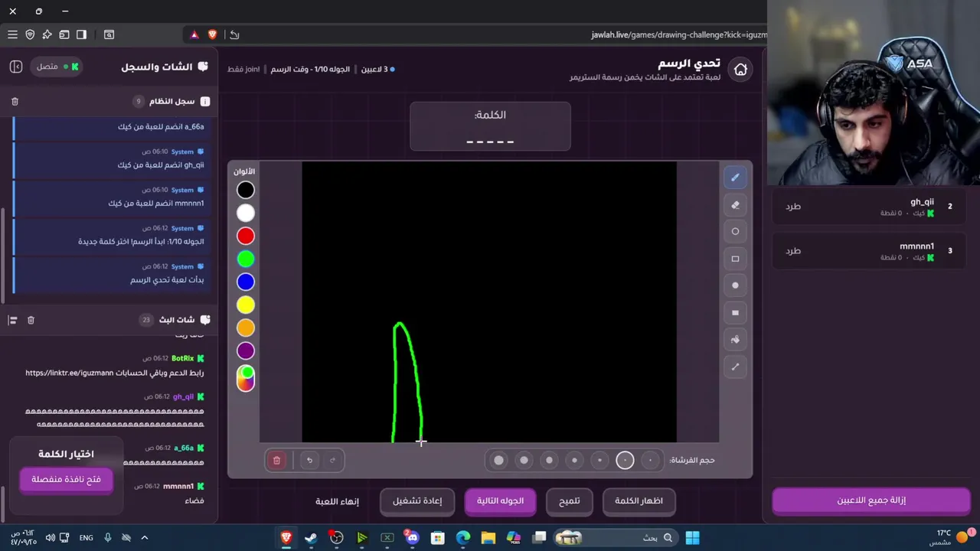The image size is (980, 551).
Task: Select the paint bucket fill tool
Action: (735, 340)
